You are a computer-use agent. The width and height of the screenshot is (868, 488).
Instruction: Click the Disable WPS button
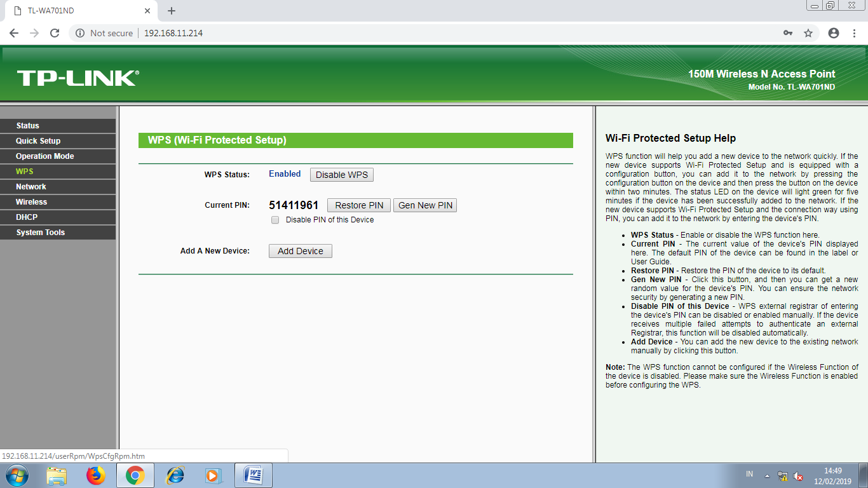coord(342,175)
